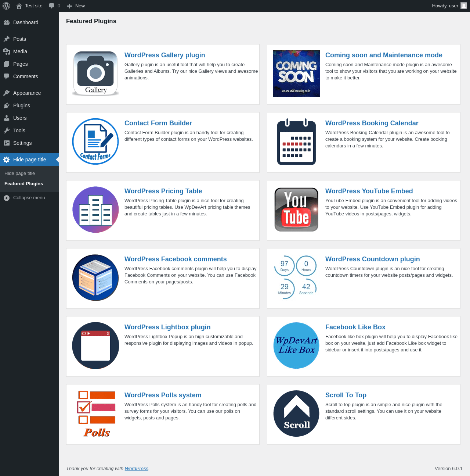Open the Facebook Like Box link
The image size is (470, 476).
click(355, 327)
